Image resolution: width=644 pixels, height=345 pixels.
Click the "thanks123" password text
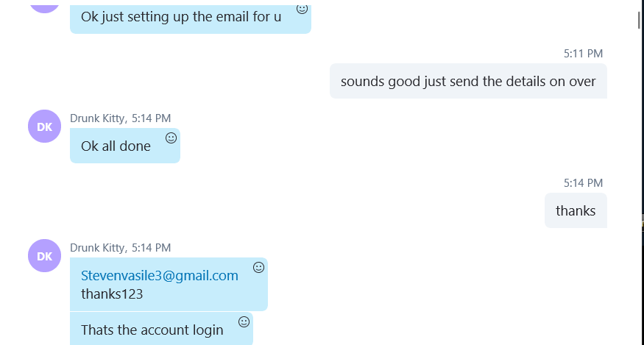pyautogui.click(x=112, y=294)
